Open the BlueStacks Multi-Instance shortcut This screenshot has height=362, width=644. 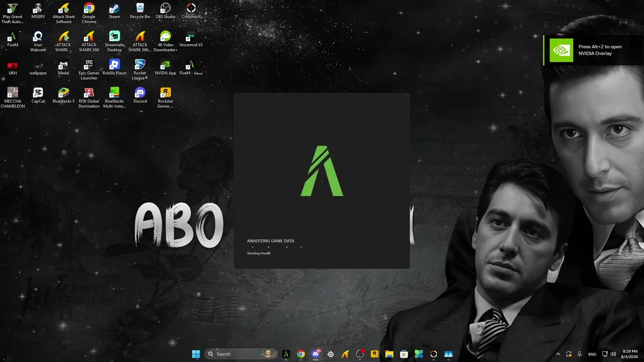115,98
